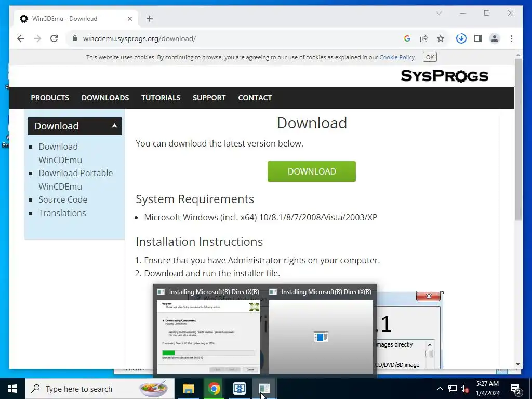Image resolution: width=532 pixels, height=399 pixels.
Task: Click the green DOWNLOAD button
Action: [312, 171]
